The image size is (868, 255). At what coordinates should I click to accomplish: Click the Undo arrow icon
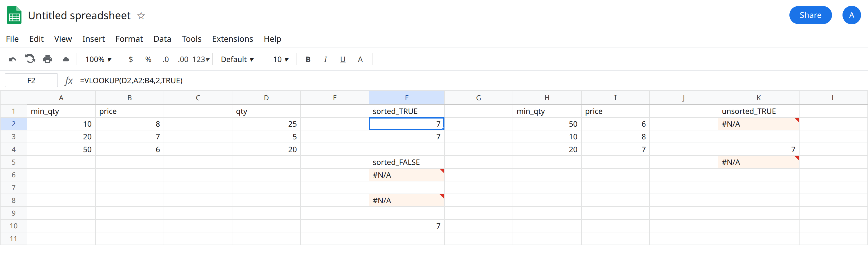(12, 59)
